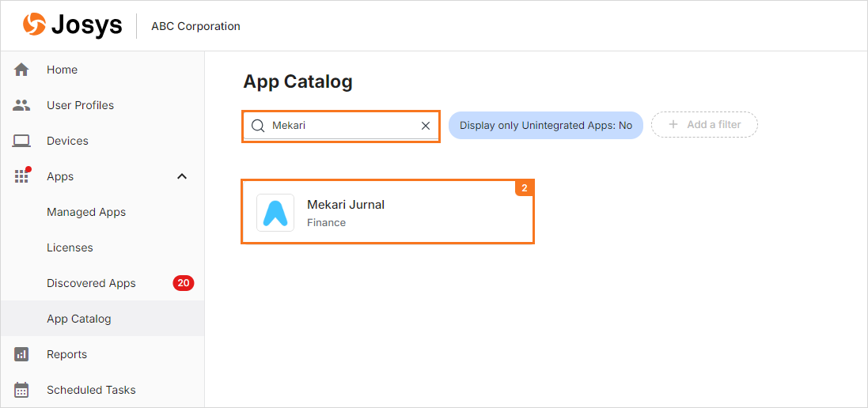The width and height of the screenshot is (868, 408).
Task: Click the Reports chart icon
Action: point(21,354)
